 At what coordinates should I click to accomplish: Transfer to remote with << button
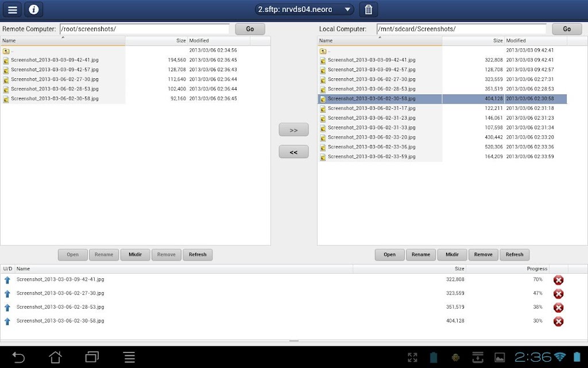click(x=293, y=152)
